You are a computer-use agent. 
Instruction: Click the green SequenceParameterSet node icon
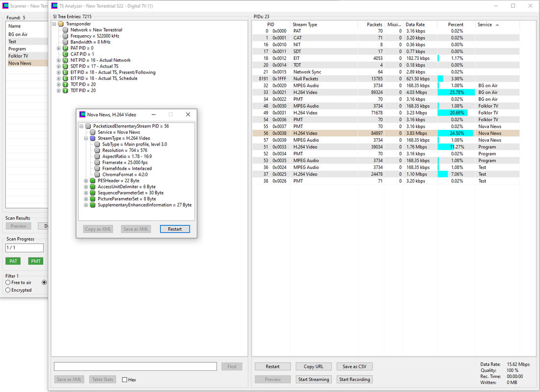(x=92, y=193)
